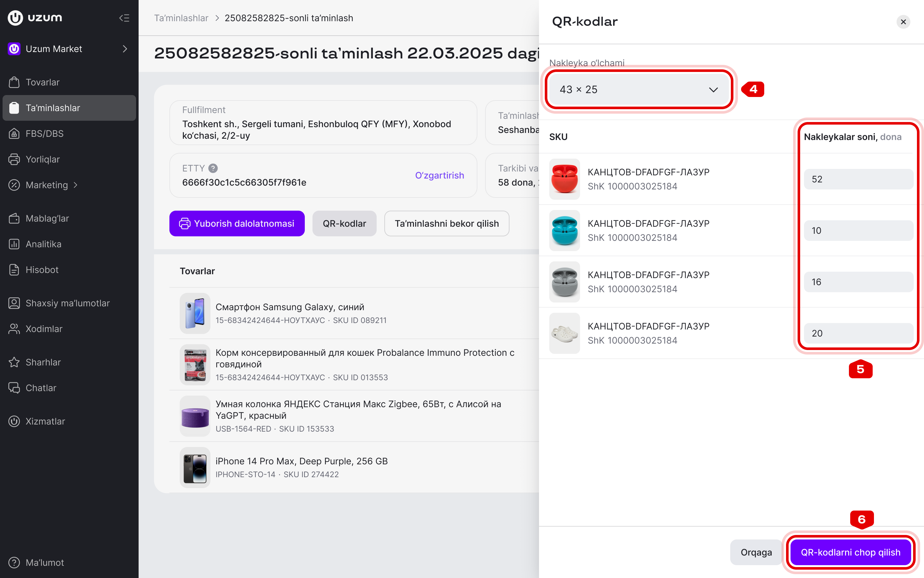Click the Marketing percent icon

click(x=14, y=185)
